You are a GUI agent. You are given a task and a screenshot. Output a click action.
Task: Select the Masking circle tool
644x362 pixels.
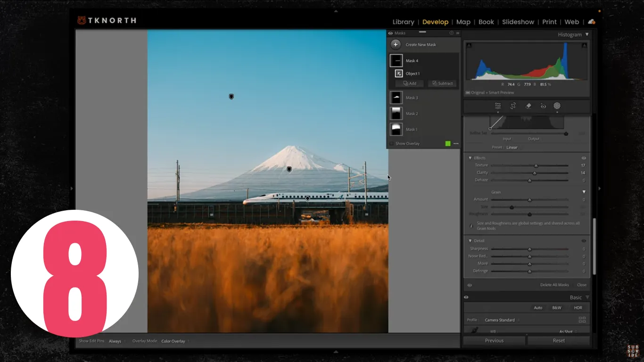tap(557, 106)
